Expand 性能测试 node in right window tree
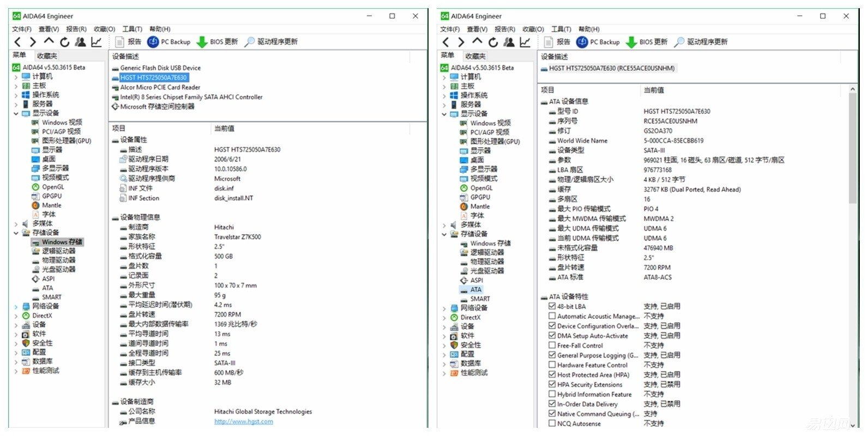The width and height of the screenshot is (868, 436). coord(444,373)
